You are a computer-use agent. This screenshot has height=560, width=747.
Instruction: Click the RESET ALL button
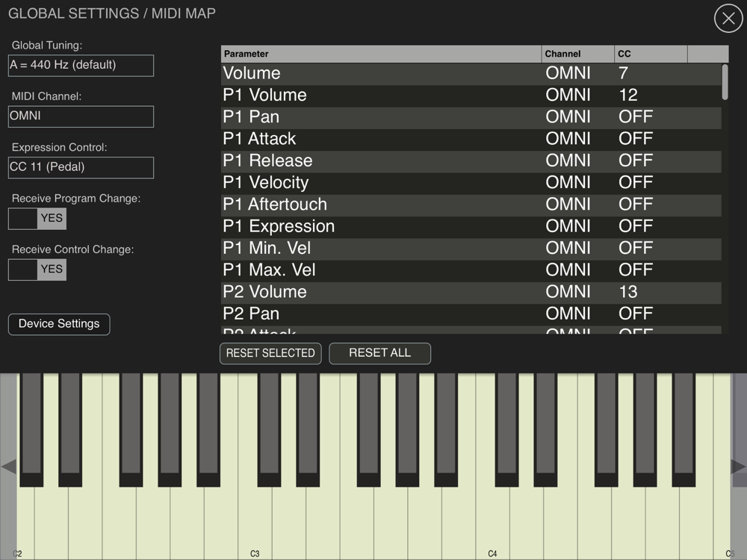click(x=379, y=353)
